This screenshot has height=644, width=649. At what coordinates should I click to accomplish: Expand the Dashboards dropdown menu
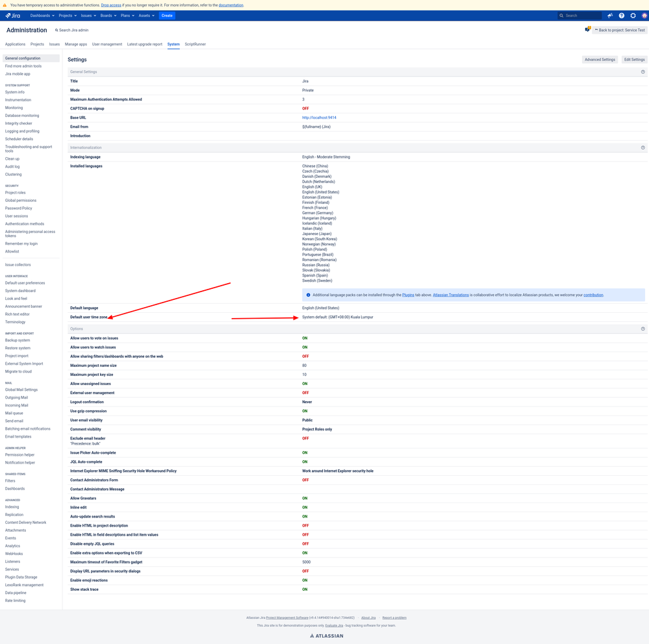pos(42,16)
